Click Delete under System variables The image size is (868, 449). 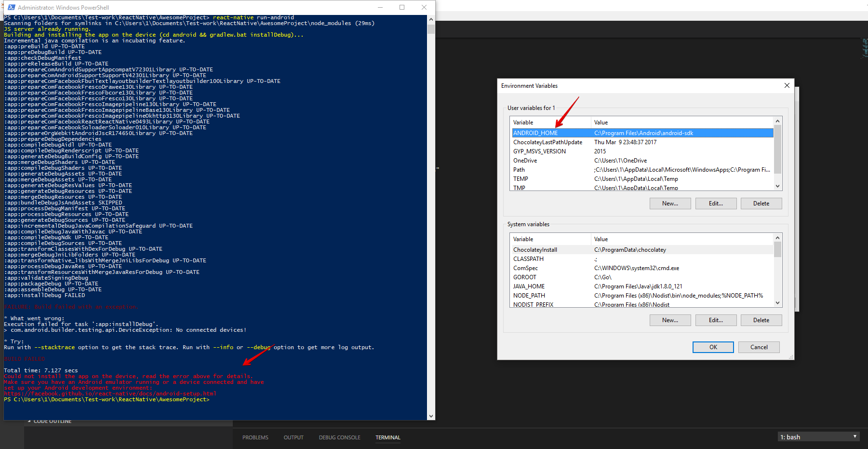tap(761, 320)
